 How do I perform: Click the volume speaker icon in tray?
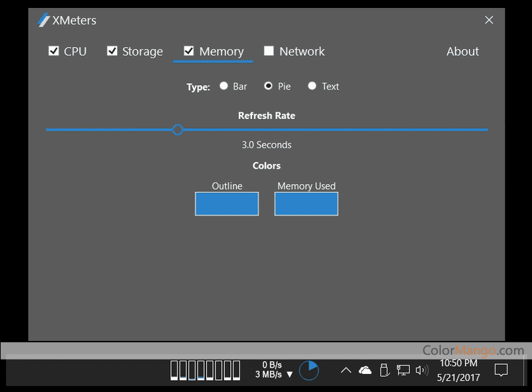coord(422,370)
